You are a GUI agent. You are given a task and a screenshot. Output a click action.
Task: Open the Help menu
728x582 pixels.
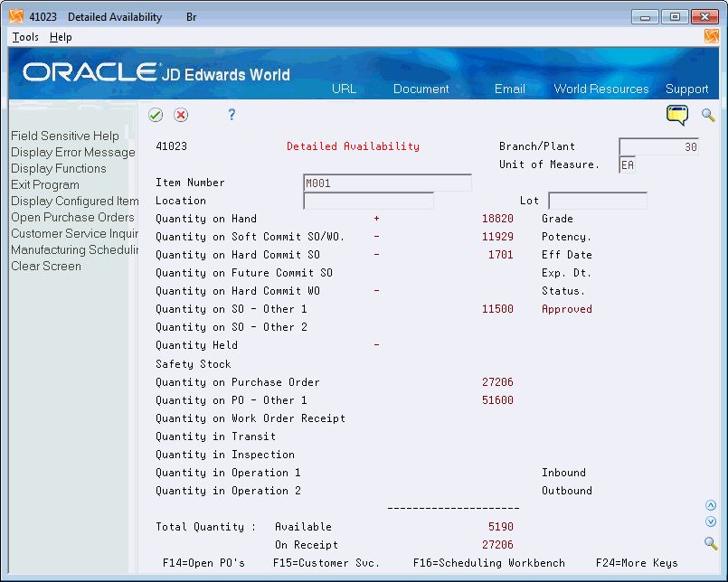(61, 37)
